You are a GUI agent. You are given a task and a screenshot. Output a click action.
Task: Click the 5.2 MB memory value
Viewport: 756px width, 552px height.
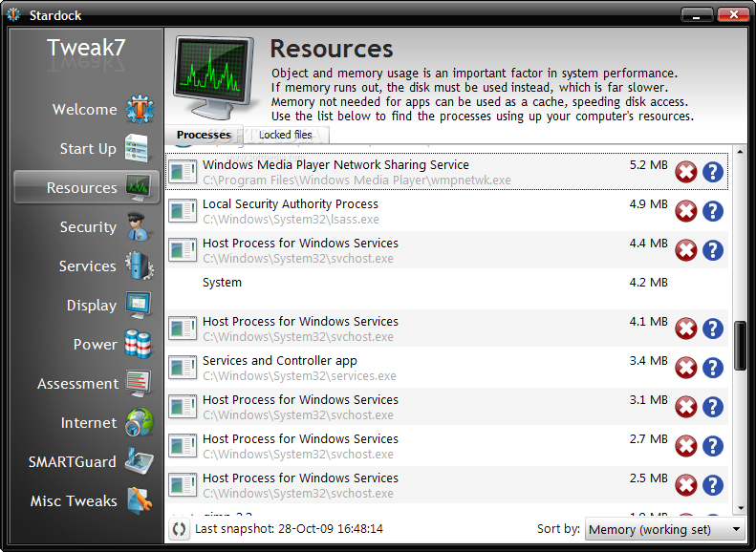(x=649, y=164)
